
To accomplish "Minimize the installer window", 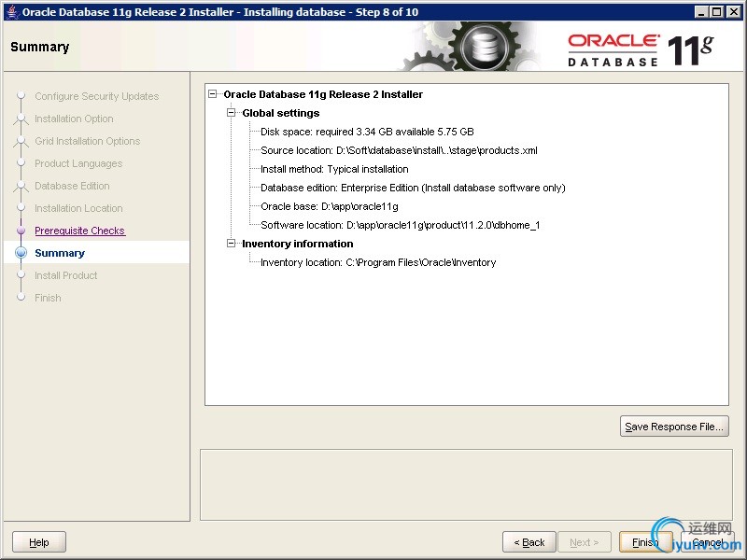I will 701,12.
